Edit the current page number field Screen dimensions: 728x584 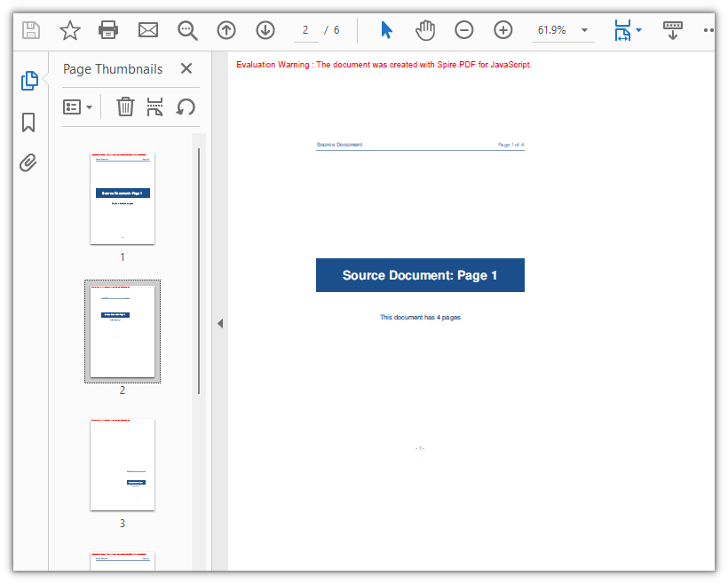(305, 31)
